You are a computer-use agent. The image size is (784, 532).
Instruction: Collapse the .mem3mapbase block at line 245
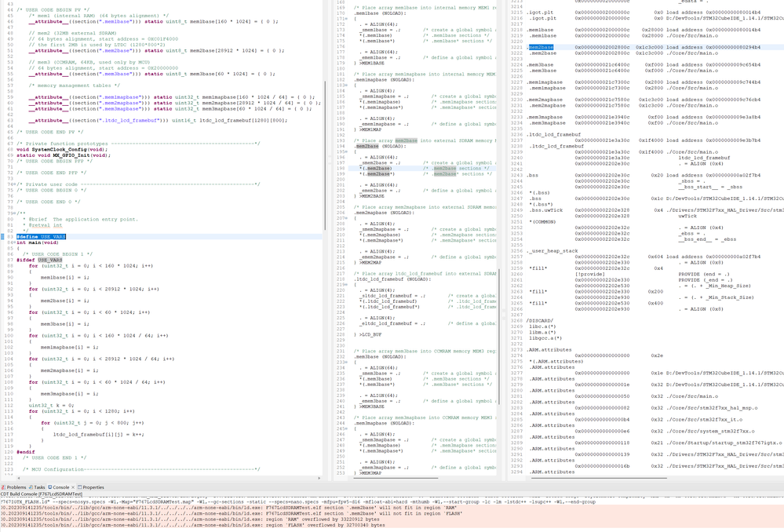pos(346,429)
